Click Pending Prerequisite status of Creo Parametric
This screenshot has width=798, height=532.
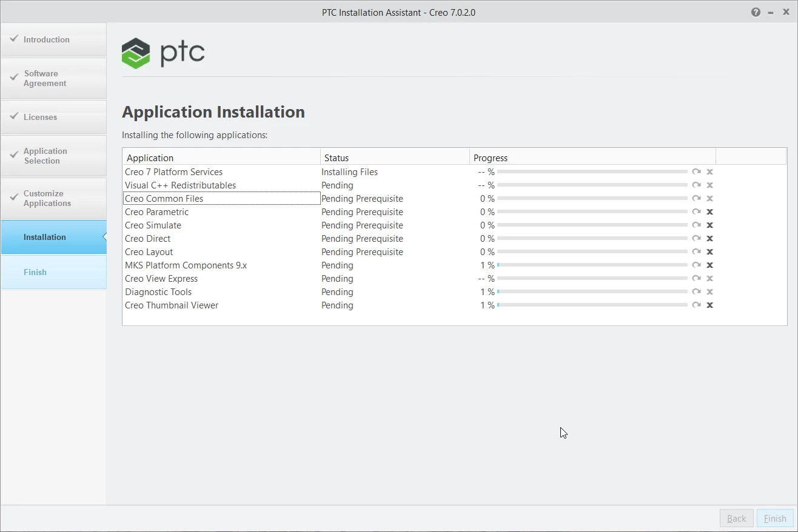pos(362,212)
